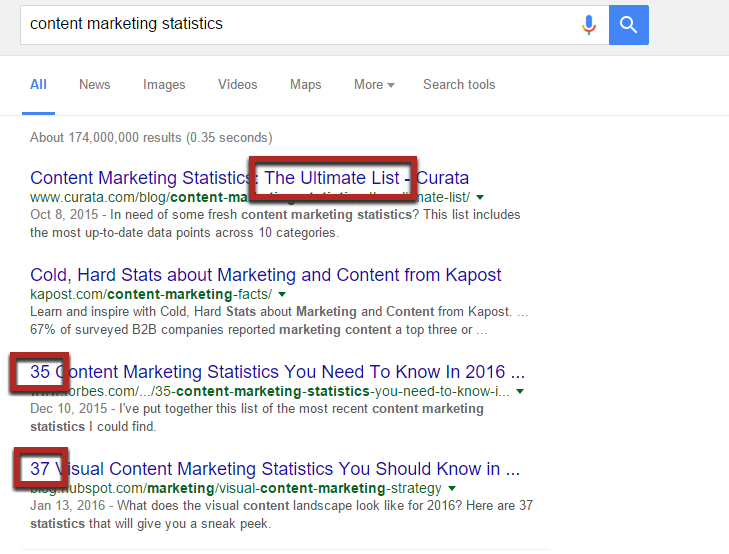Open the Kapost Cold, Hard Stats result

(x=265, y=275)
